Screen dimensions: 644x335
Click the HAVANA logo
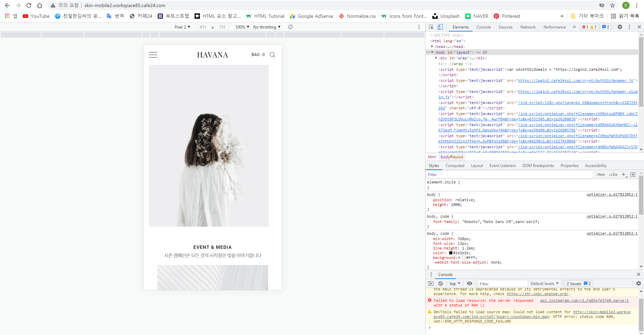[212, 55]
